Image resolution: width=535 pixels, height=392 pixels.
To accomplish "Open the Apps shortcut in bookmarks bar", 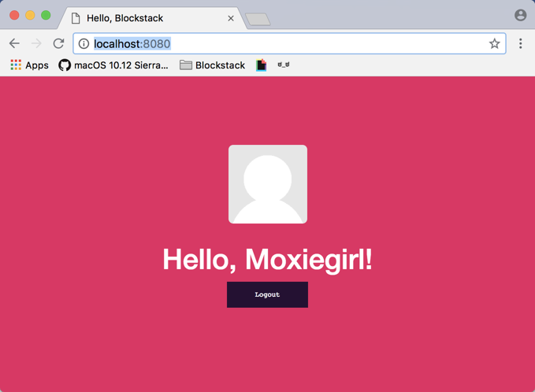I will 29,65.
